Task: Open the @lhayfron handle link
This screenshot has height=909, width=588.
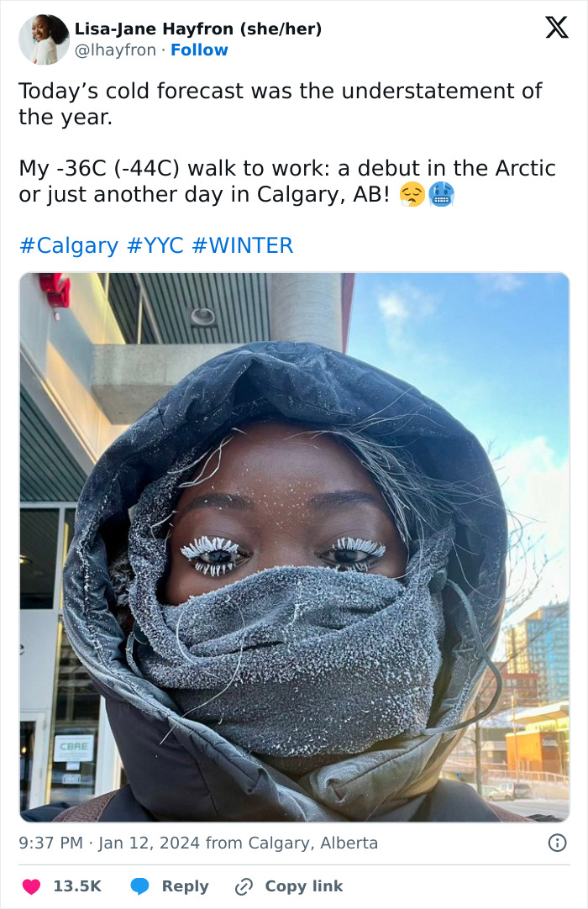Action: (115, 50)
